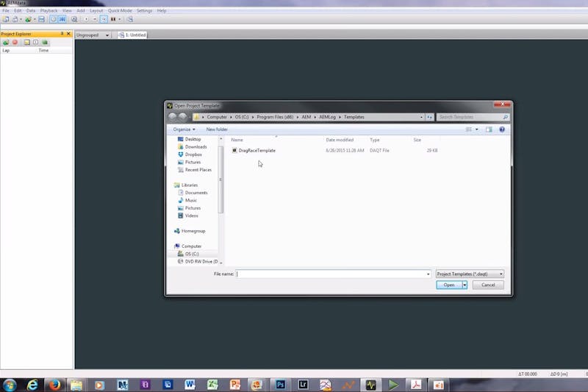Select OS (C:) drive in navigation pane

pos(191,254)
